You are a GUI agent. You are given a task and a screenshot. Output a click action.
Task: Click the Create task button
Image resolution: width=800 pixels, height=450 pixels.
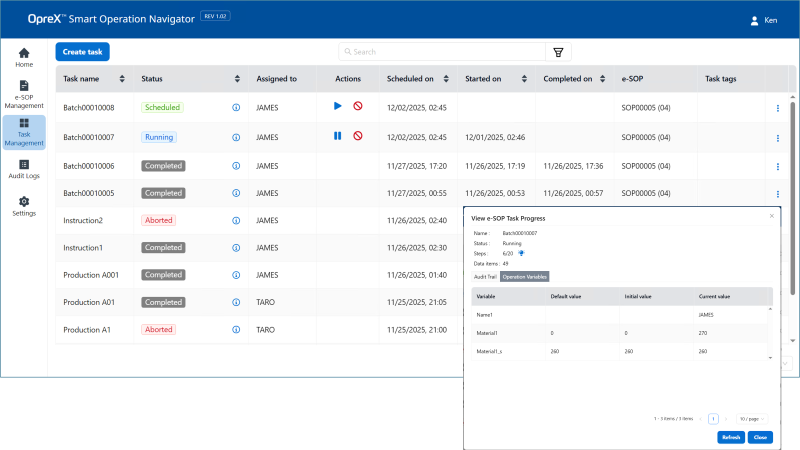point(82,51)
